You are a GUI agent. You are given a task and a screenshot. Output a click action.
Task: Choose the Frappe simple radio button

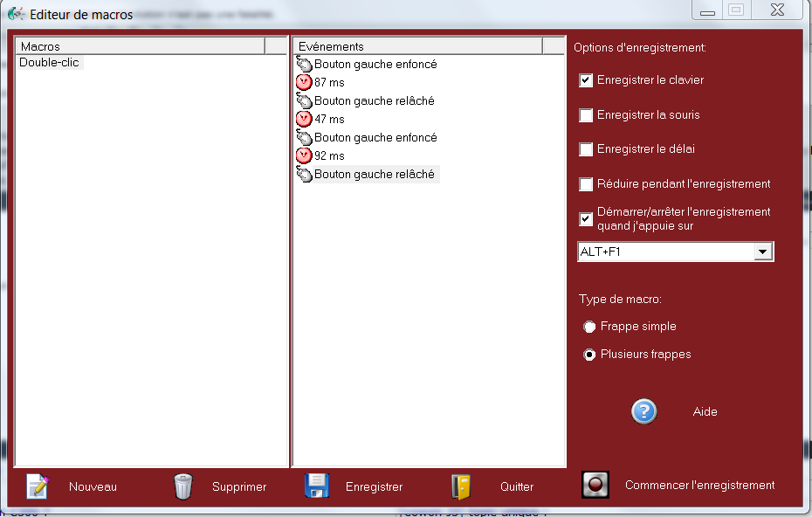tap(589, 327)
